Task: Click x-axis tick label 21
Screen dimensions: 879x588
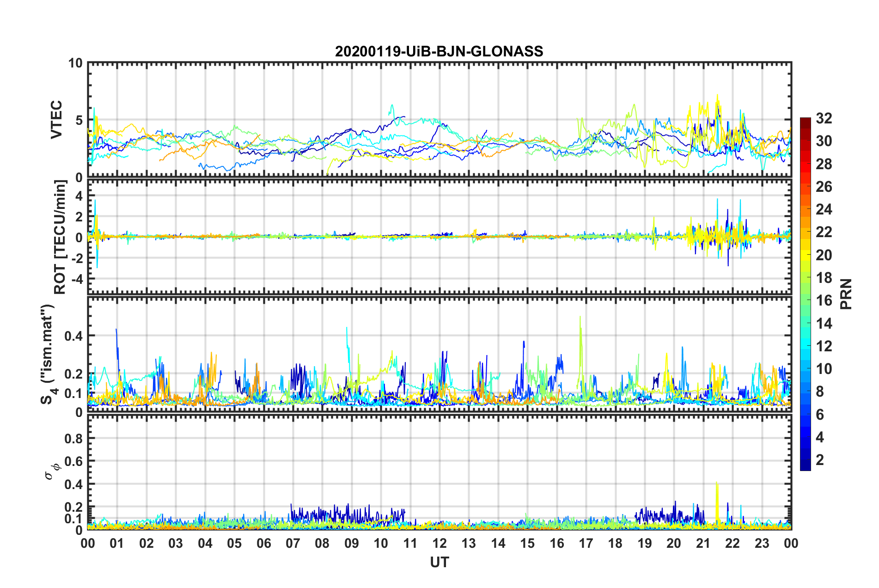Action: [703, 543]
